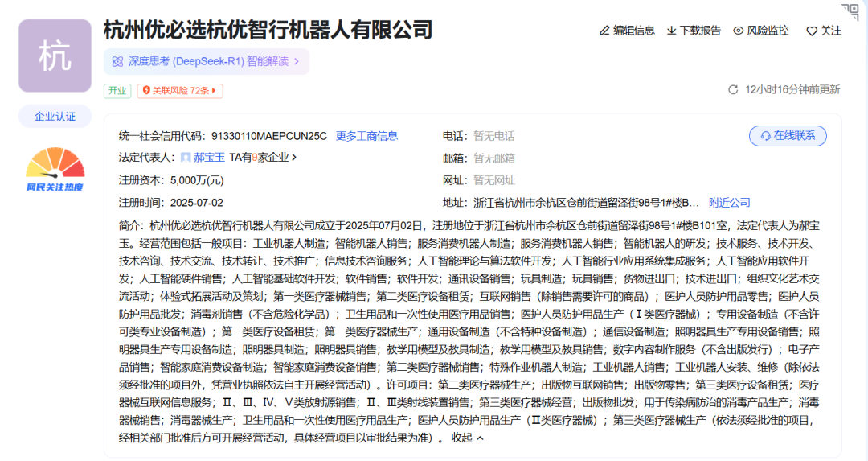Open the 附近公司 link
This screenshot has height=461, width=868.
(x=729, y=202)
